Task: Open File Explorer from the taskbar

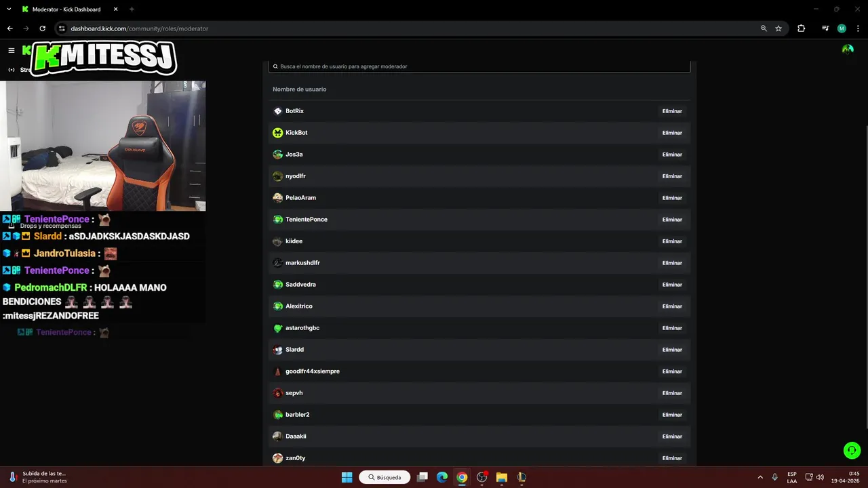Action: [x=502, y=477]
